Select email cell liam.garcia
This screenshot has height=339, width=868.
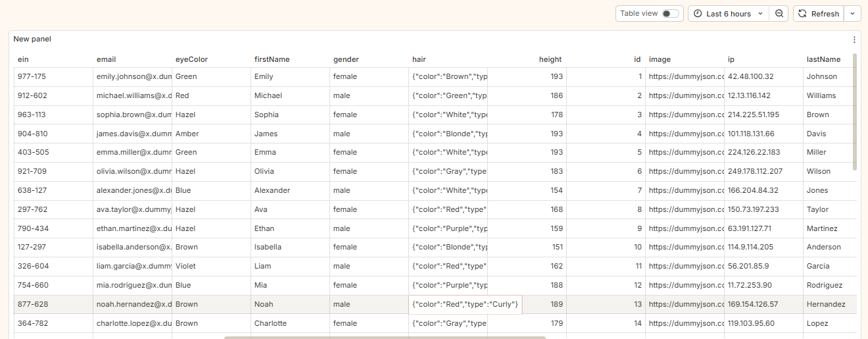(132, 267)
